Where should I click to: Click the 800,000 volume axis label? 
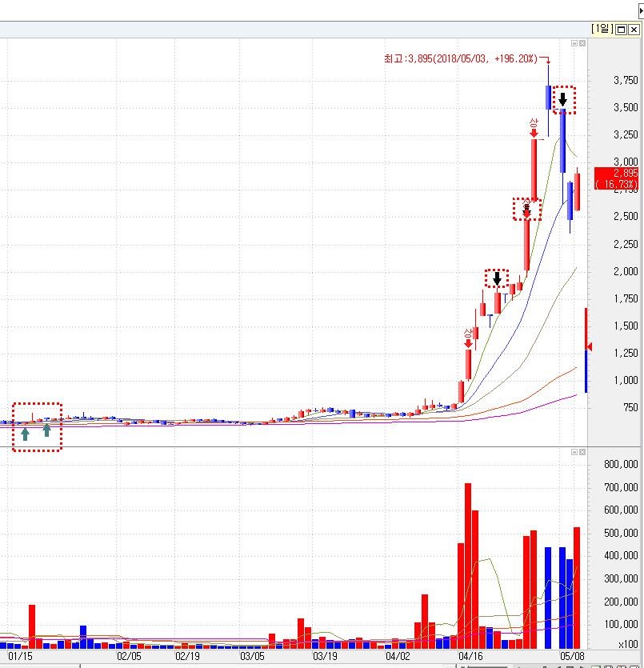point(621,464)
